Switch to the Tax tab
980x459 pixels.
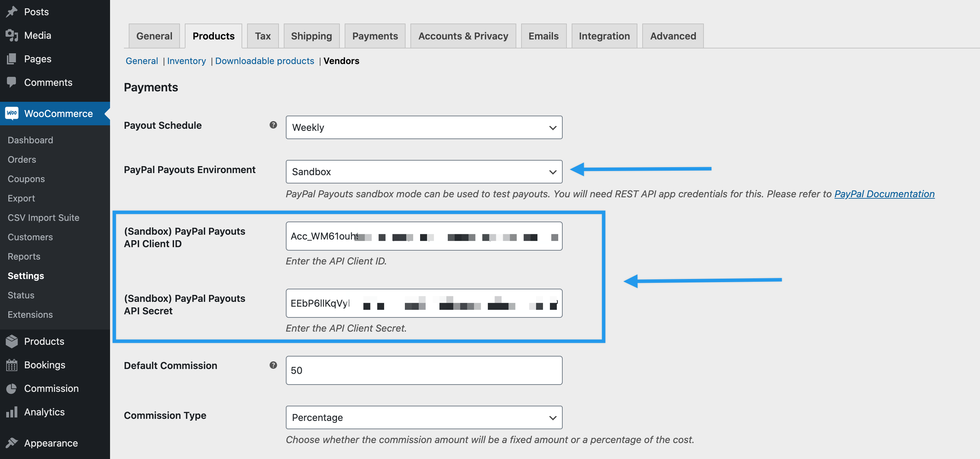click(263, 36)
